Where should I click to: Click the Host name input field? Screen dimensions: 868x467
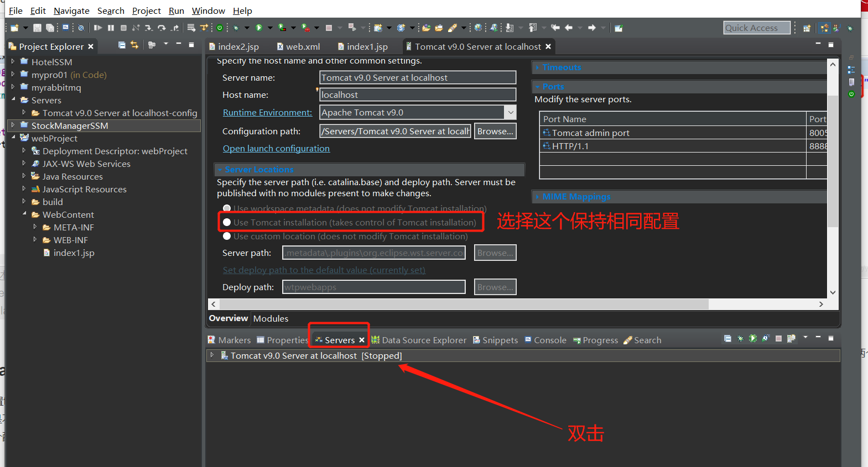[x=418, y=95]
